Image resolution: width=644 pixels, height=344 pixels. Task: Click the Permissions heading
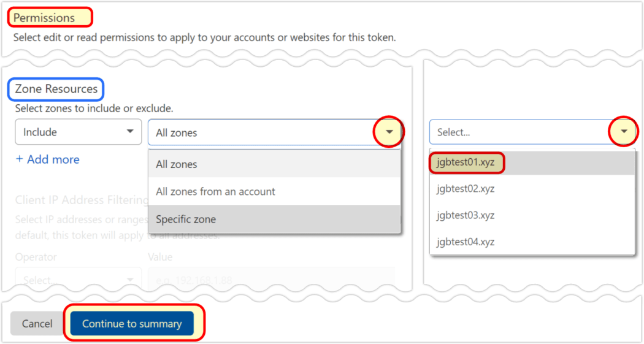pos(44,18)
